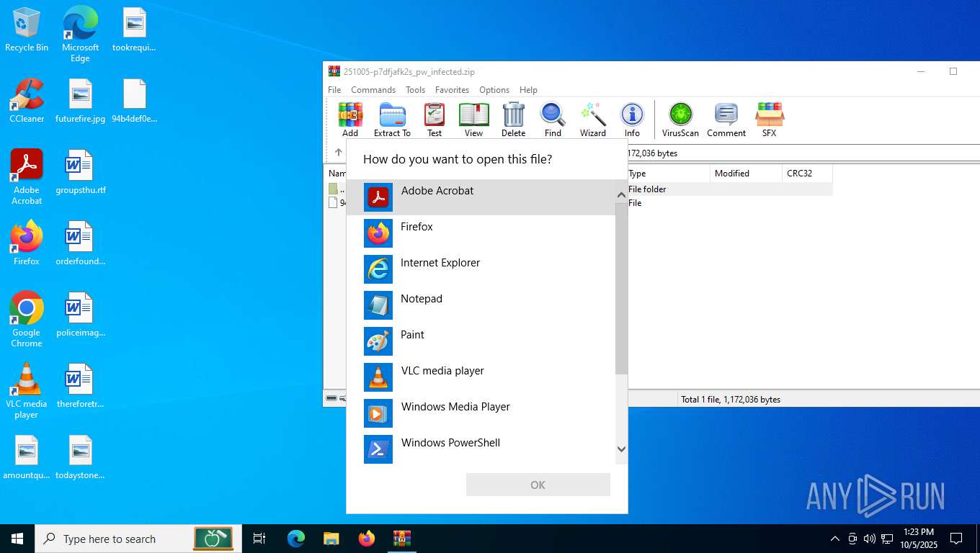Click the Add toolbar icon in WinRAR
This screenshot has height=553, width=980.
pyautogui.click(x=350, y=119)
